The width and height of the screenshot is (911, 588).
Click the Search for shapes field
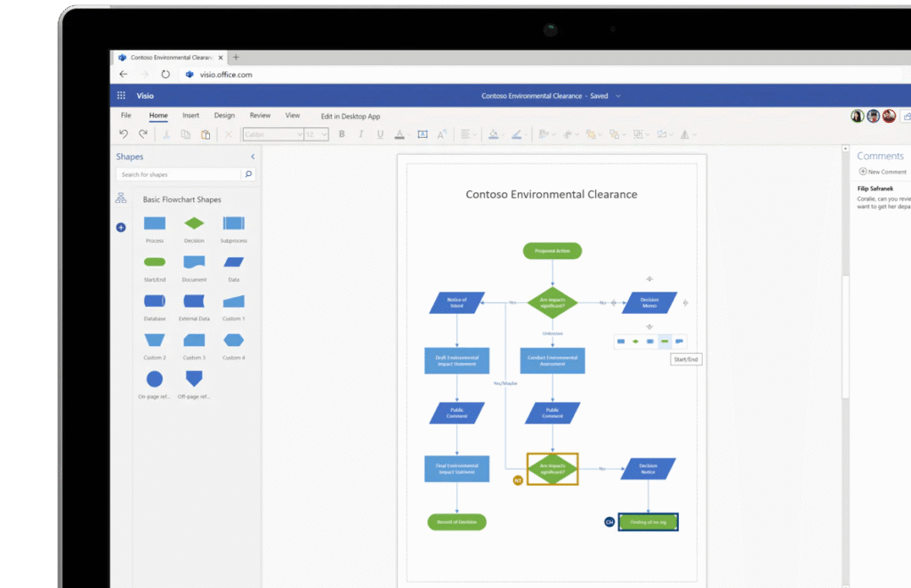point(178,174)
